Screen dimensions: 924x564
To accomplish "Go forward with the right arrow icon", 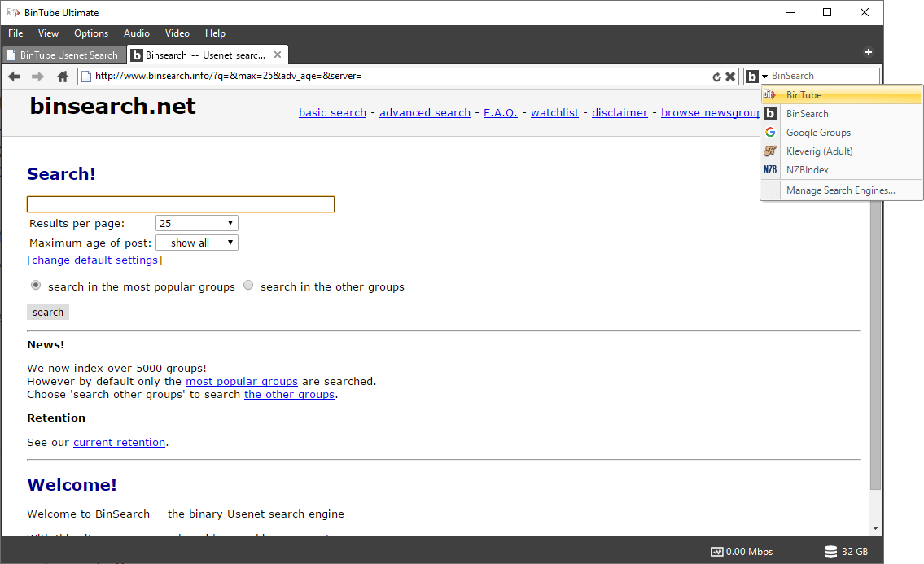I will click(x=37, y=76).
